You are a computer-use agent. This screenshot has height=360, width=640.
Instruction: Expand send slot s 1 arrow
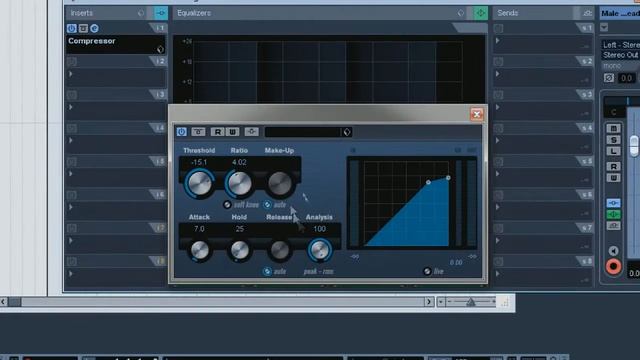point(498,40)
